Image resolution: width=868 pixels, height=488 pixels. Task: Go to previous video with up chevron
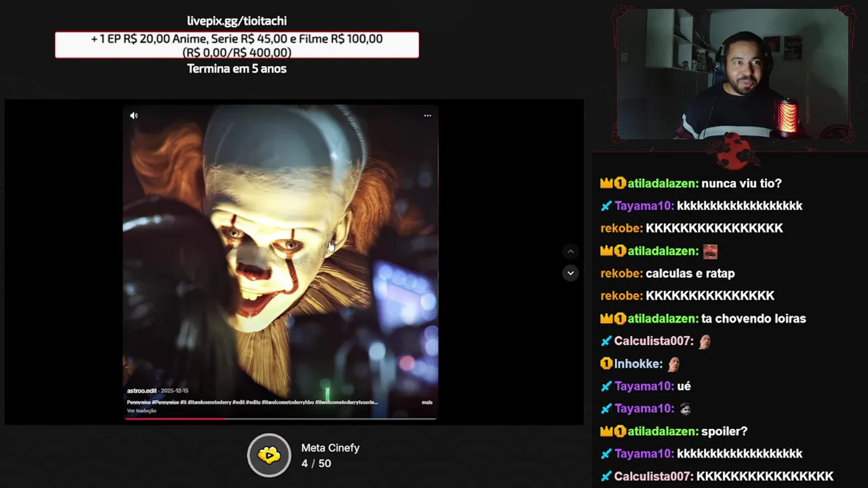pyautogui.click(x=570, y=251)
